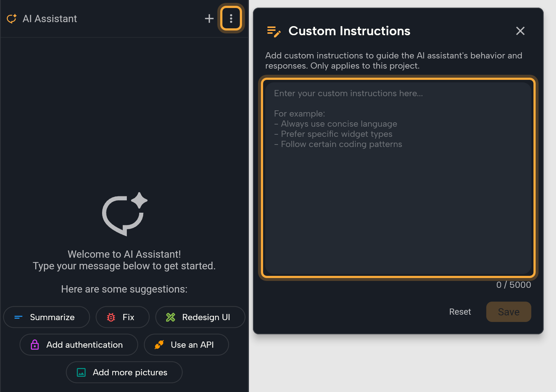Image resolution: width=556 pixels, height=392 pixels.
Task: Click the "Custom Instructions" dialog title
Action: (x=349, y=31)
